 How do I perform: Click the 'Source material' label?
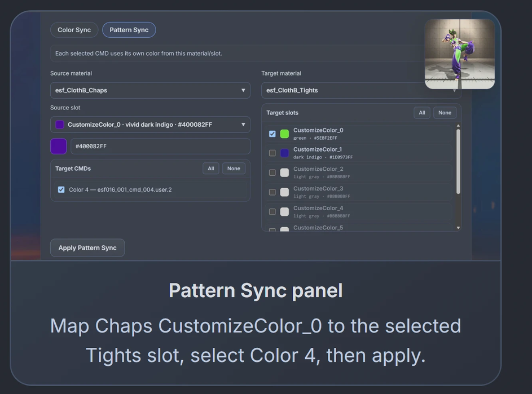point(71,73)
